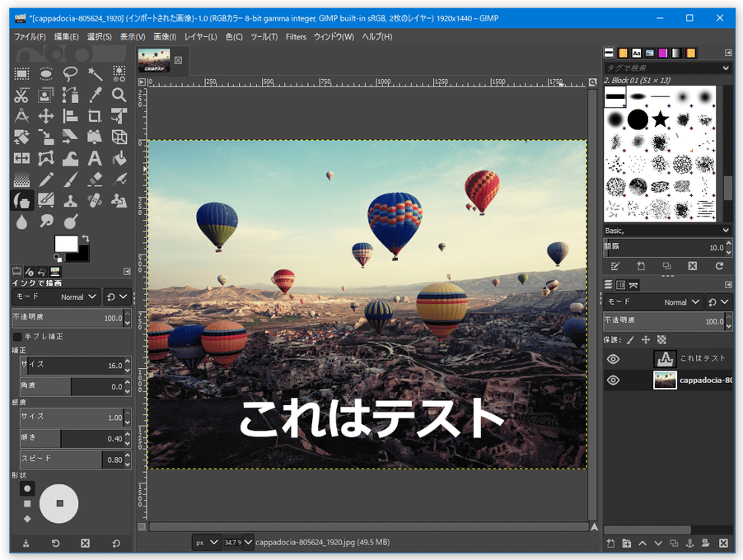
Task: Open the px unit dropdown in status bar
Action: pos(207,543)
